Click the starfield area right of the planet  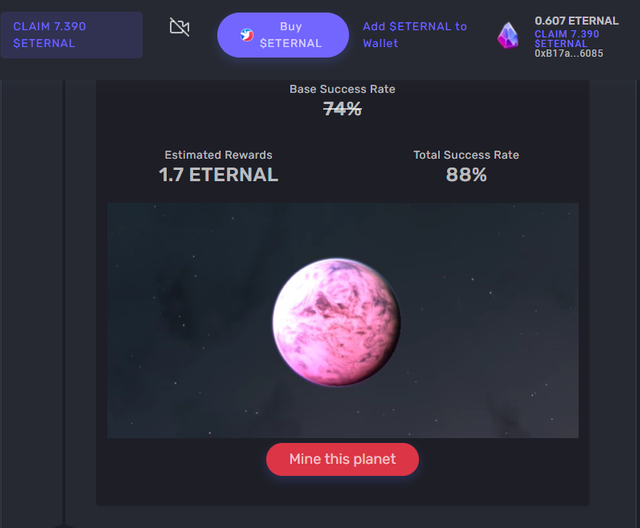tap(490, 320)
